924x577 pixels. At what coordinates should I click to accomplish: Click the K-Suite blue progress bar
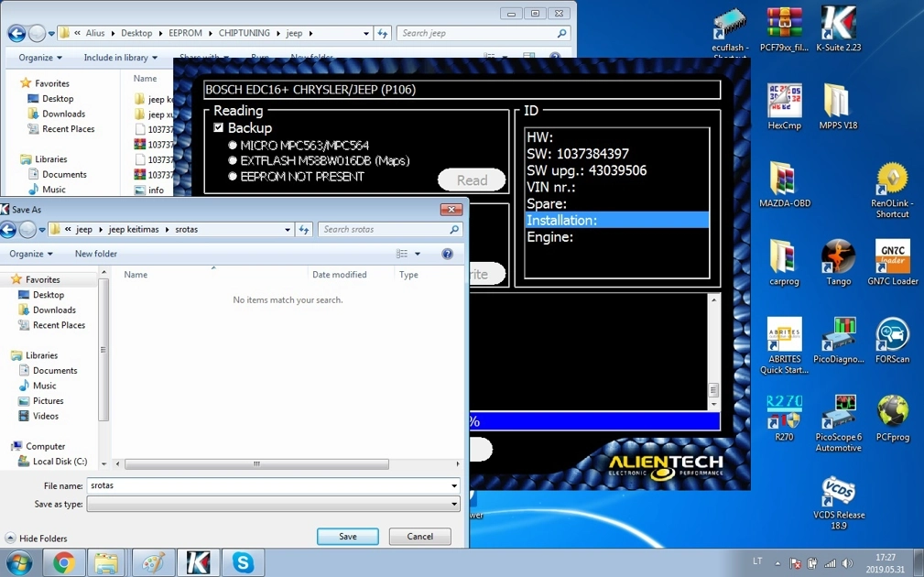tap(594, 421)
